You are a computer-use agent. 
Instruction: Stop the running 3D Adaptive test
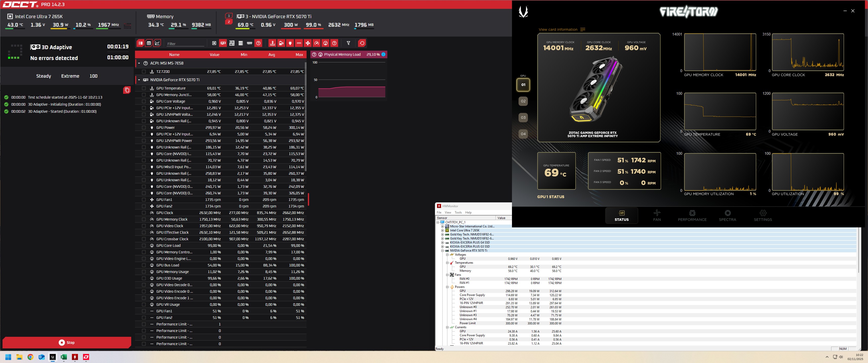(x=67, y=343)
